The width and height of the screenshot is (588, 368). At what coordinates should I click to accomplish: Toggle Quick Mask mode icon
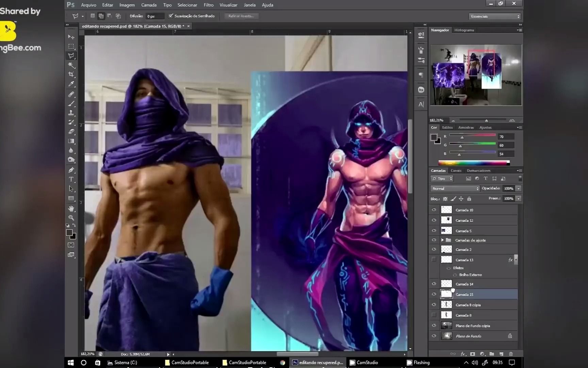tap(71, 245)
